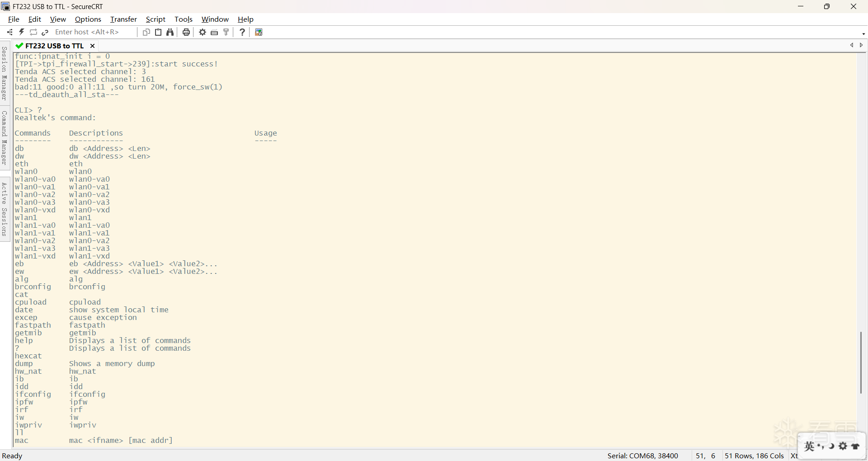
Task: Switch IME language with the 英 icon
Action: point(809,447)
